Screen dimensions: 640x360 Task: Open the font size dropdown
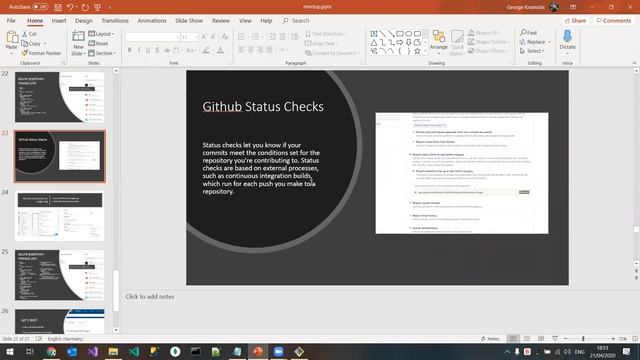tap(197, 37)
